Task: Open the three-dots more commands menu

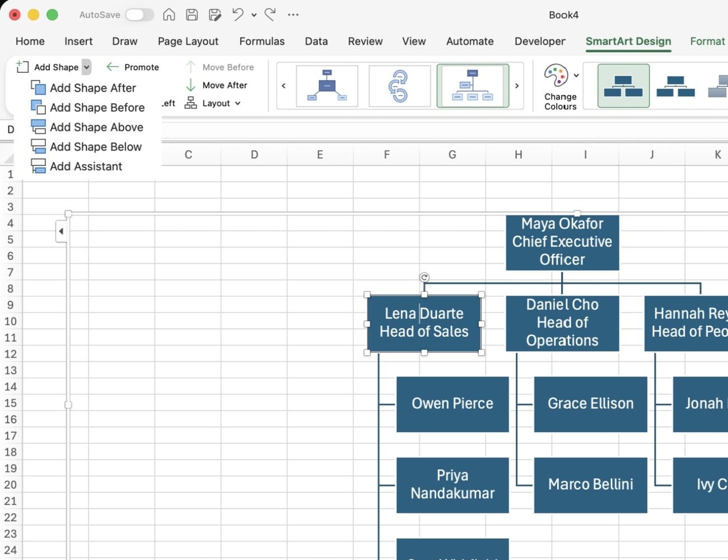Action: (293, 15)
